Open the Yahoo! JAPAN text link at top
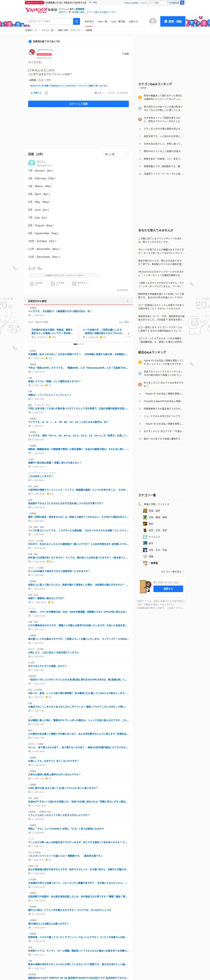Viewport: 210px width, 980px height. (x=131, y=3)
